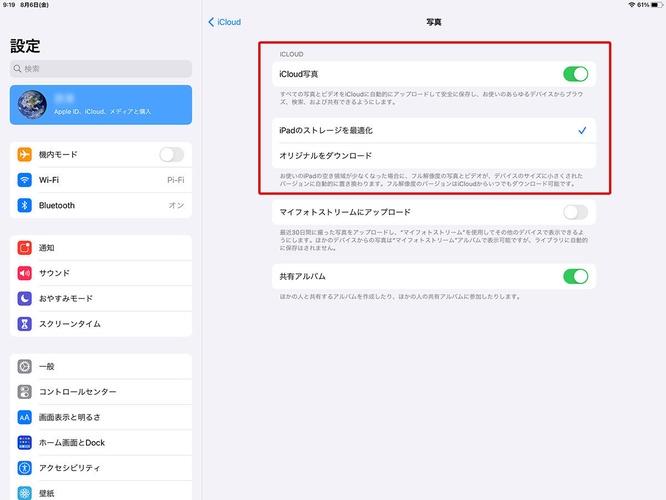The width and height of the screenshot is (666, 500).
Task: Tap the 設定 title heading
Action: (25, 46)
